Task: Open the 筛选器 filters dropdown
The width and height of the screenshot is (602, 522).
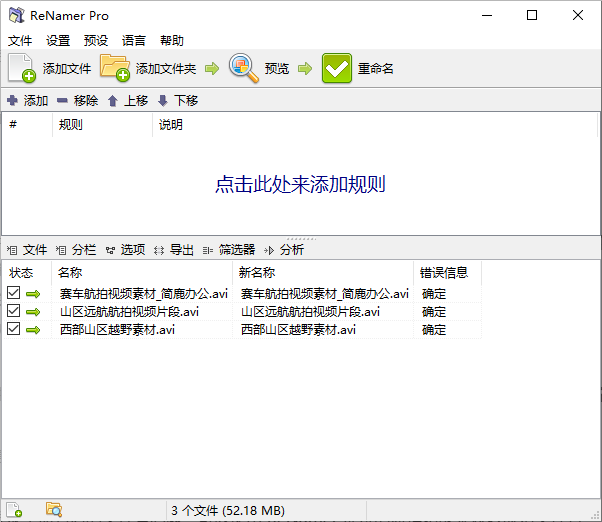Action: pos(229,250)
